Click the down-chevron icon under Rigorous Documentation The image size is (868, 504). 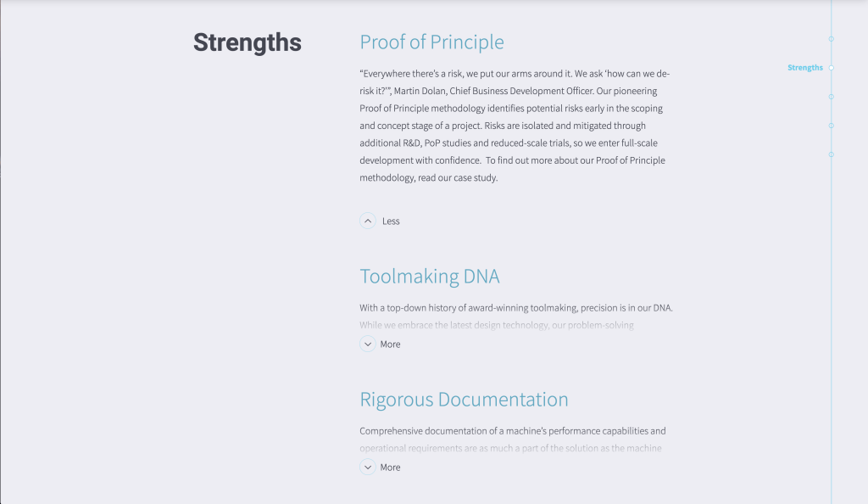[367, 467]
